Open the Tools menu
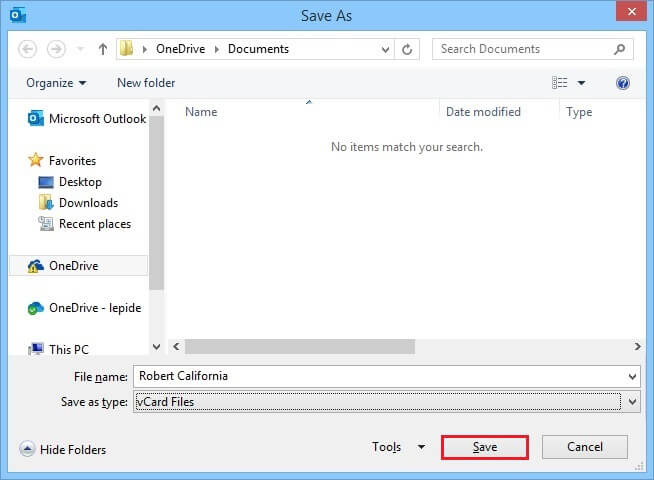 (398, 447)
